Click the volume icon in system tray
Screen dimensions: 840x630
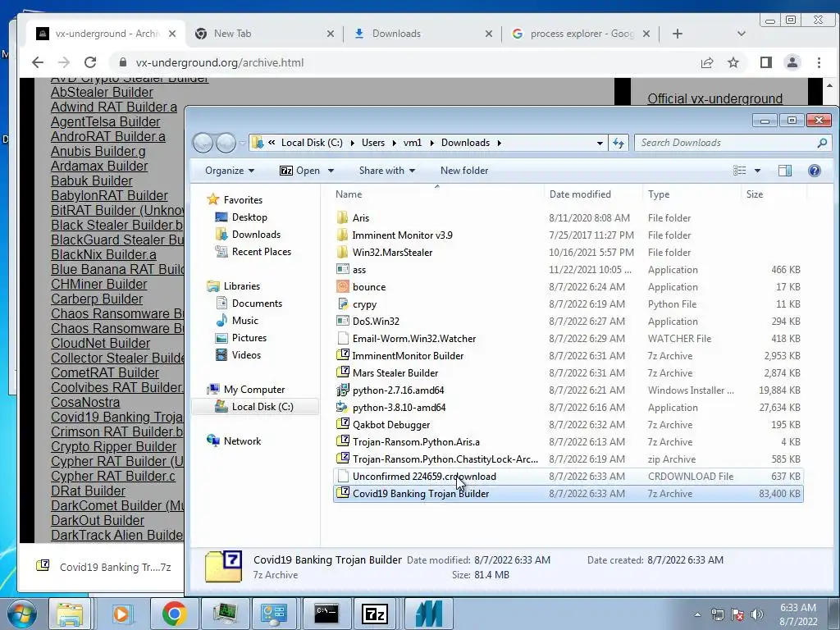click(757, 614)
